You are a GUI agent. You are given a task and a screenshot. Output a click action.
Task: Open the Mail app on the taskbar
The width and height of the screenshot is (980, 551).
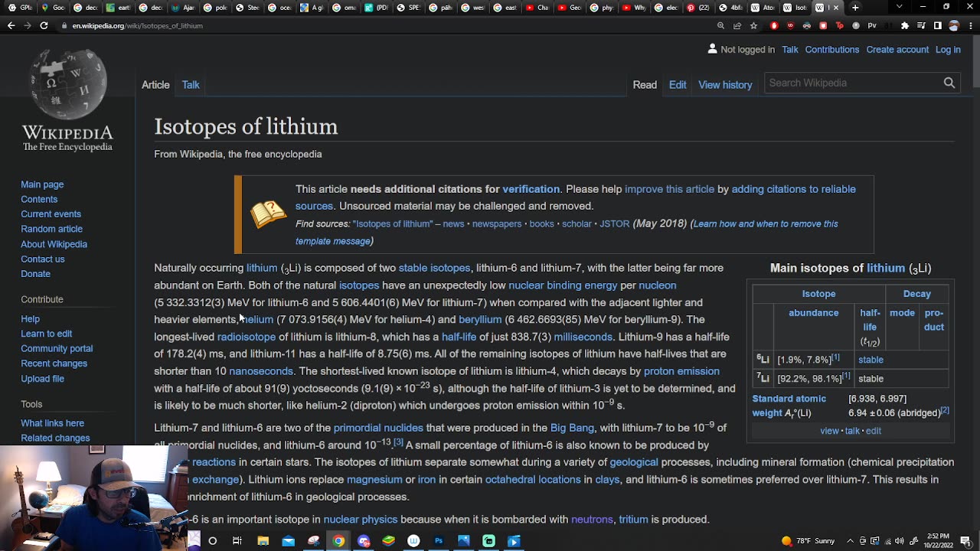point(288,541)
